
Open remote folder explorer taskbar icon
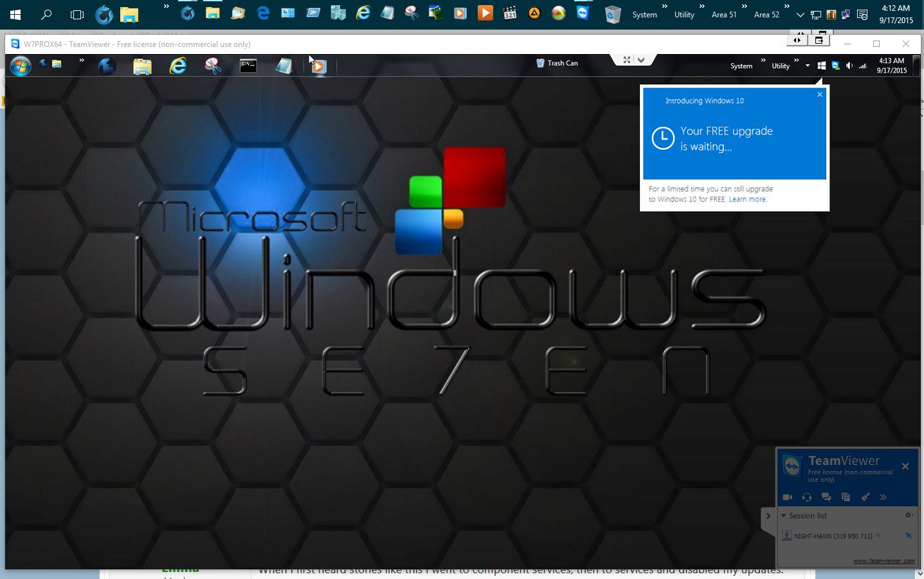pos(142,66)
